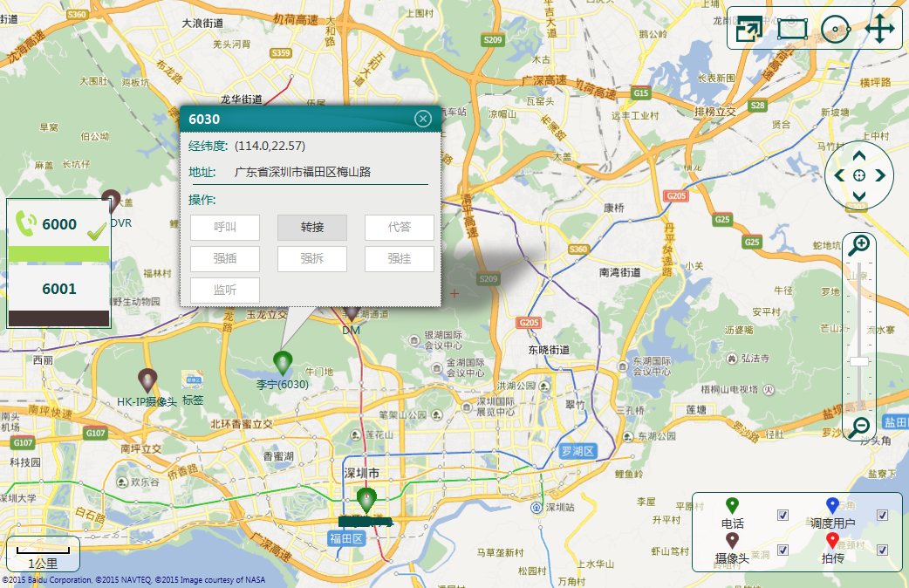Viewport: 909px width, 588px height.
Task: Activate the four-arrow pan tool
Action: 880,29
